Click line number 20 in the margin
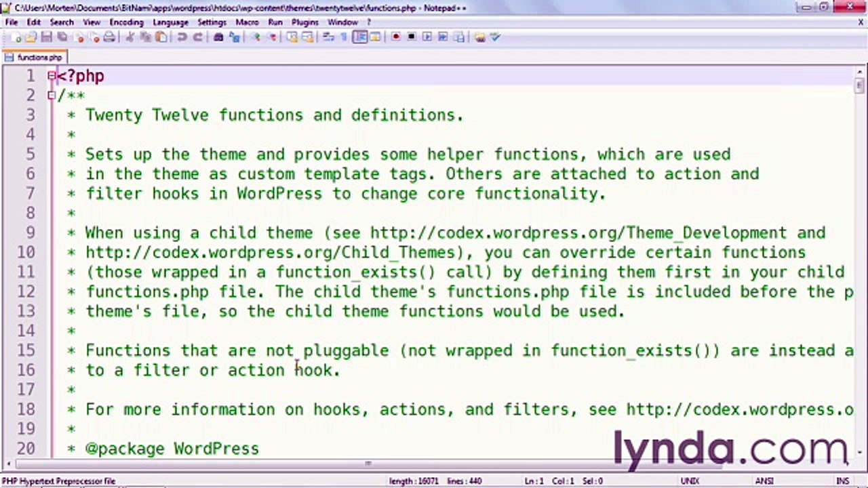Viewport: 868px width, 488px height. click(25, 449)
